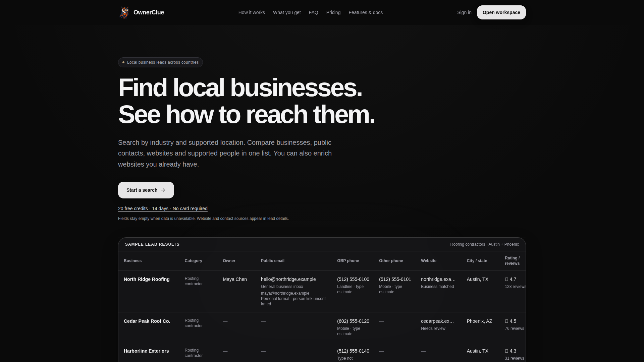Click the Open workspace button

coord(501,12)
